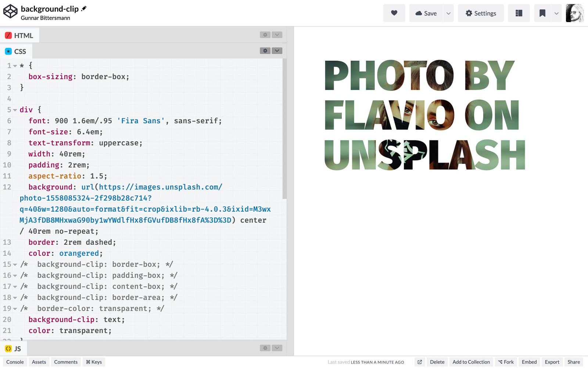Click the 'PHOTO BY' preview text

tap(419, 75)
